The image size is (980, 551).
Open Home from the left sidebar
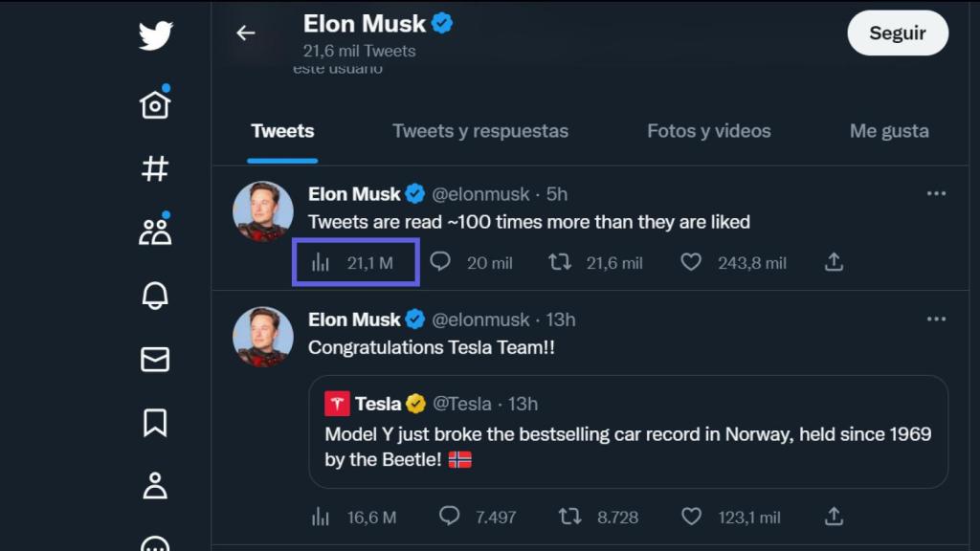click(x=153, y=105)
